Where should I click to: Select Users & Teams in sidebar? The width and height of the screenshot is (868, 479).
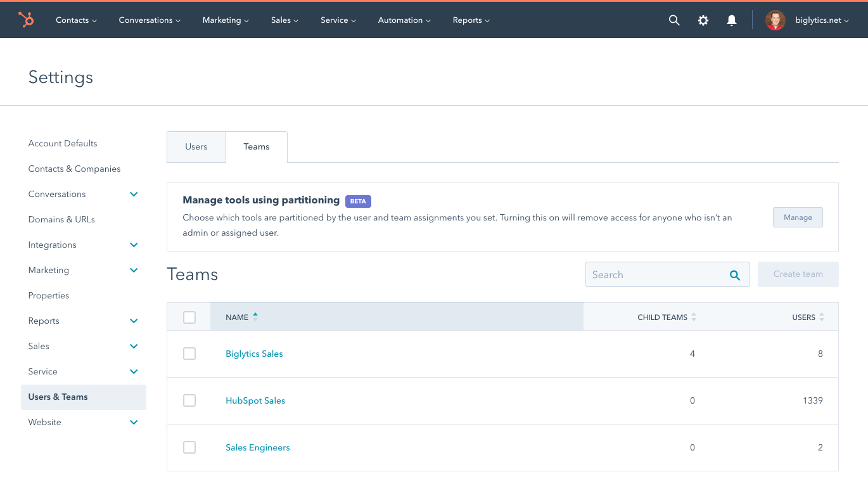tap(84, 397)
